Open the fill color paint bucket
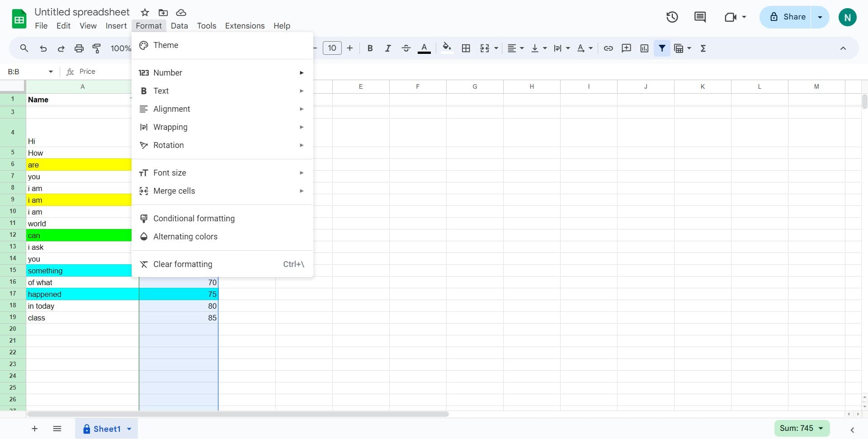 [x=447, y=48]
